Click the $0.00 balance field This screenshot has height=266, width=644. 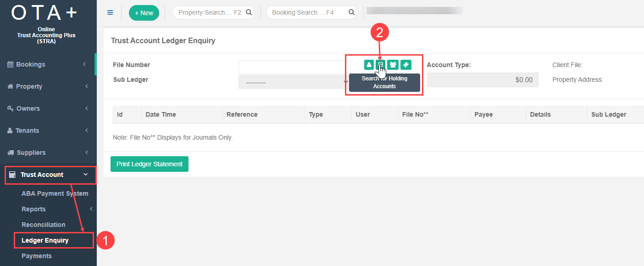[483, 79]
